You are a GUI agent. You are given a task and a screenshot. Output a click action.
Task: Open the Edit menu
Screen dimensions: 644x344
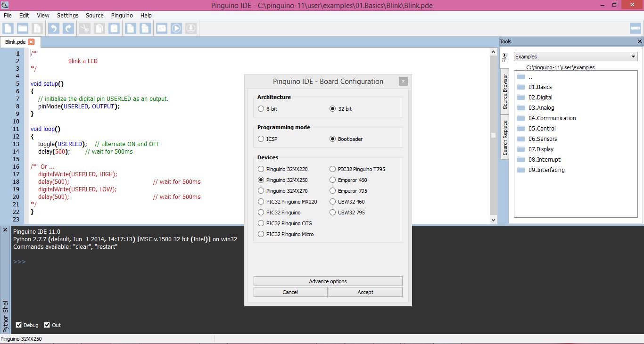[x=24, y=16]
